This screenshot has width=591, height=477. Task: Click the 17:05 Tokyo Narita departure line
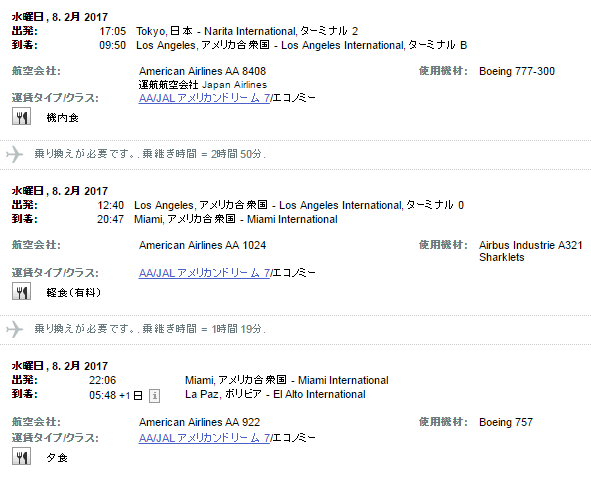pos(228,31)
